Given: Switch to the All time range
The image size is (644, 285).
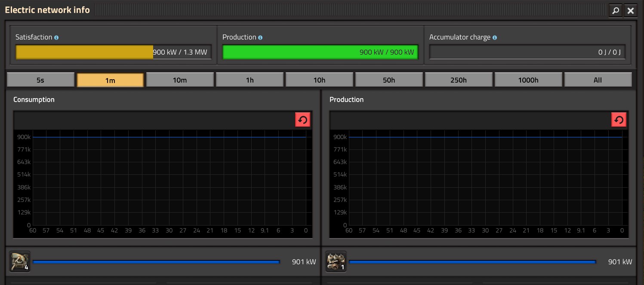Looking at the screenshot, I should click(598, 80).
